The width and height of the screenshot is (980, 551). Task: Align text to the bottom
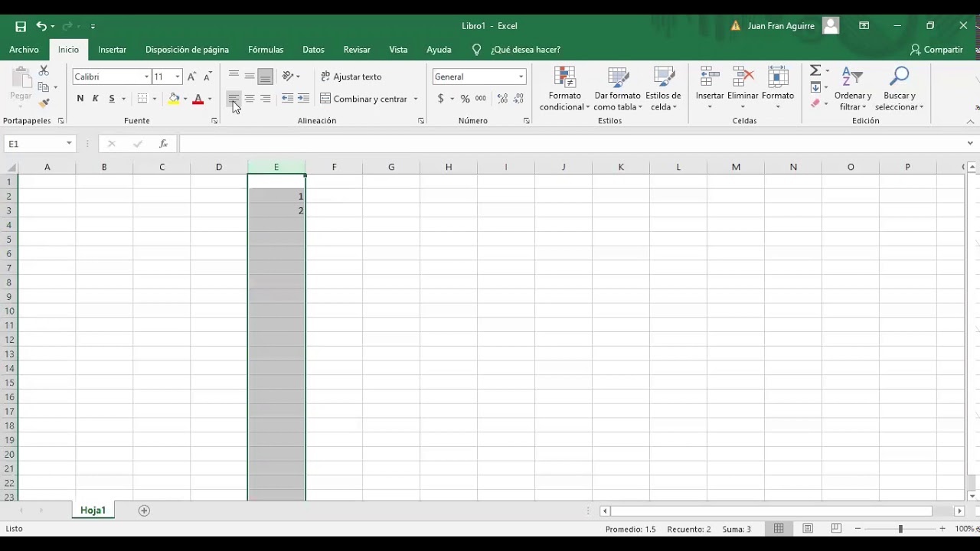pos(265,77)
